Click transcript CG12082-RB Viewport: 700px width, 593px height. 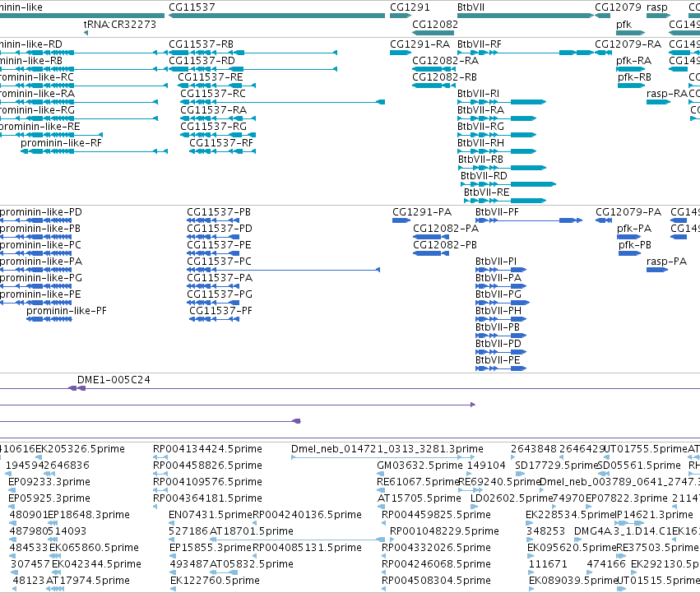[x=445, y=77]
